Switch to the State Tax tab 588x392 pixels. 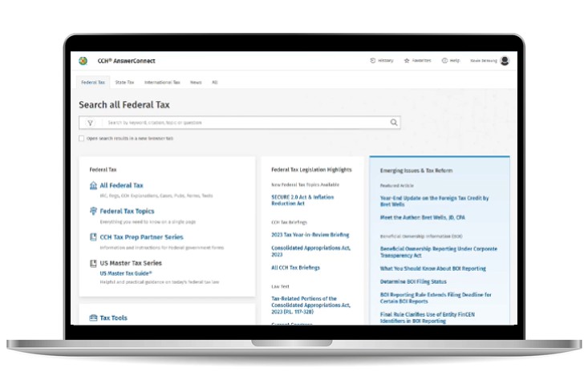tap(124, 83)
